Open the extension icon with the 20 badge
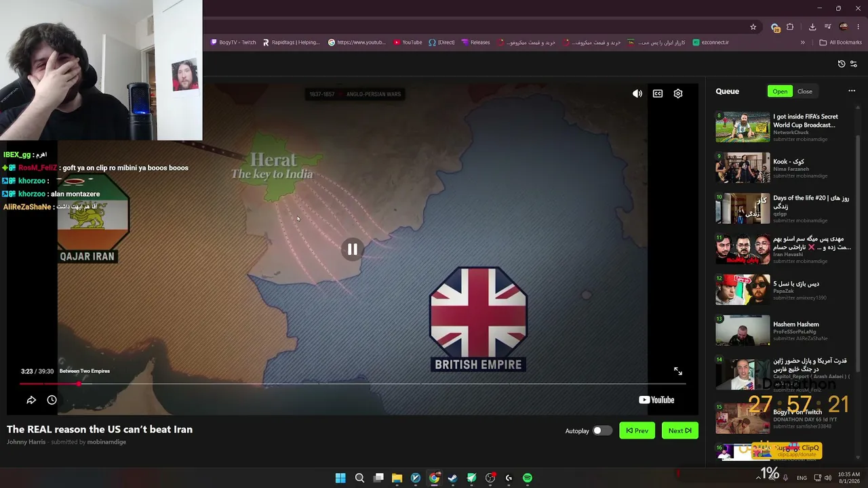Image resolution: width=868 pixels, height=488 pixels. (x=775, y=27)
